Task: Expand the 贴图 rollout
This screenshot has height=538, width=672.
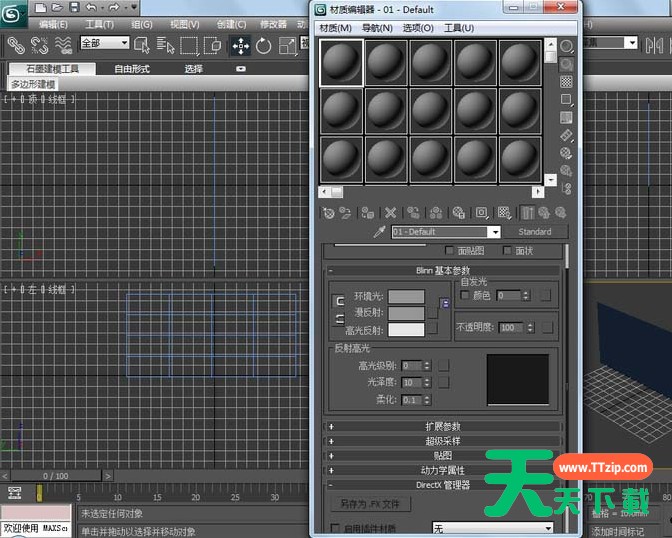Action: (442, 456)
